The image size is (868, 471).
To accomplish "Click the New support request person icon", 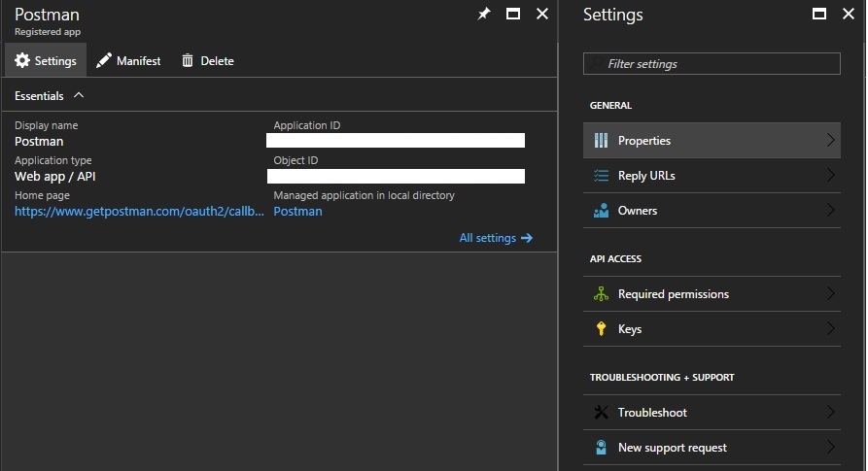I will (601, 447).
